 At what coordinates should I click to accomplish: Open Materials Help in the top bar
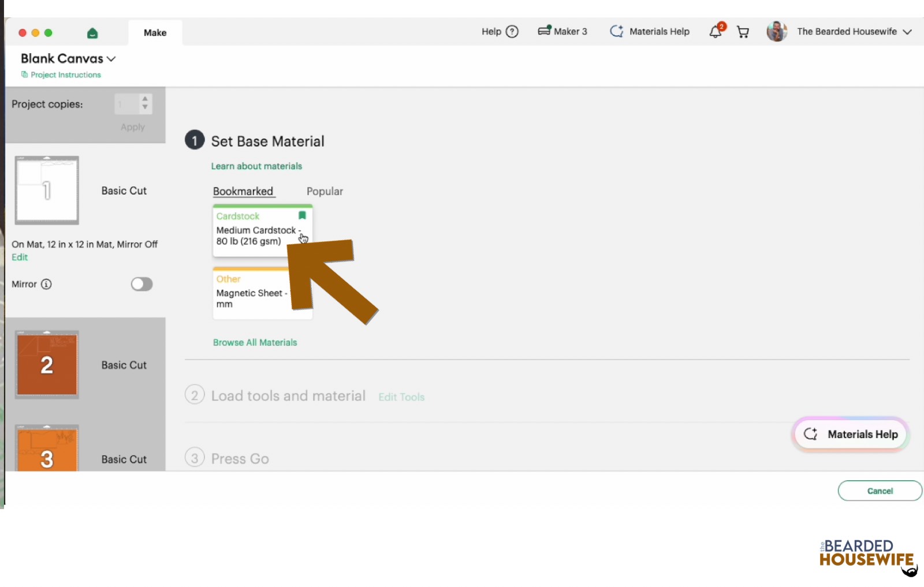tap(650, 31)
